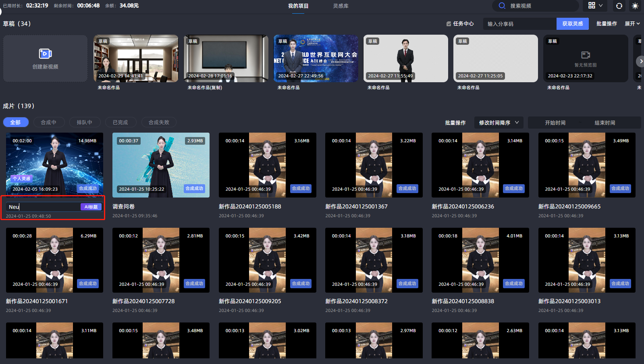Open video 新作品20240125008838 thumbnail

coord(480,260)
